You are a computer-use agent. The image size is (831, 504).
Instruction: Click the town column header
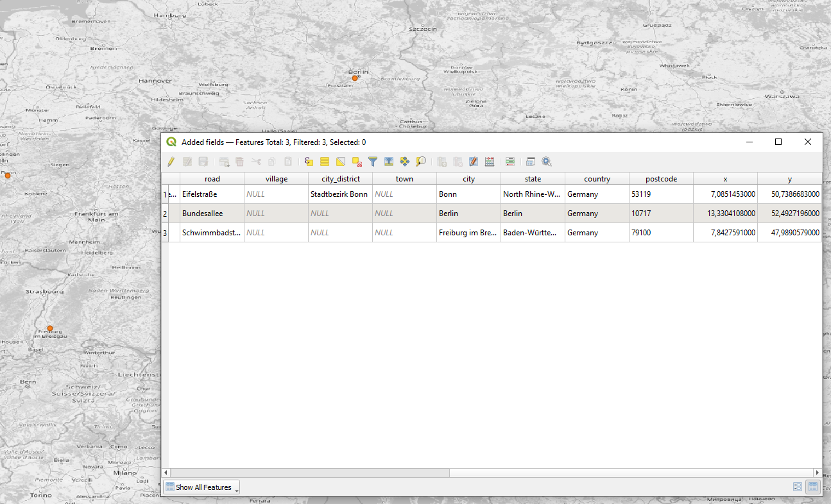point(405,179)
